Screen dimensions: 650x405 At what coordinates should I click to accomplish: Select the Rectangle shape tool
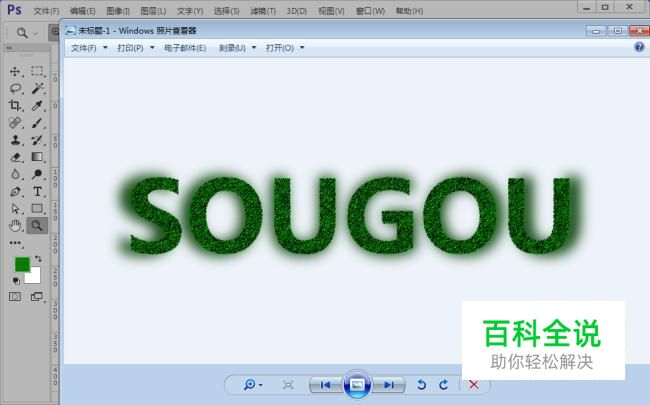click(37, 209)
